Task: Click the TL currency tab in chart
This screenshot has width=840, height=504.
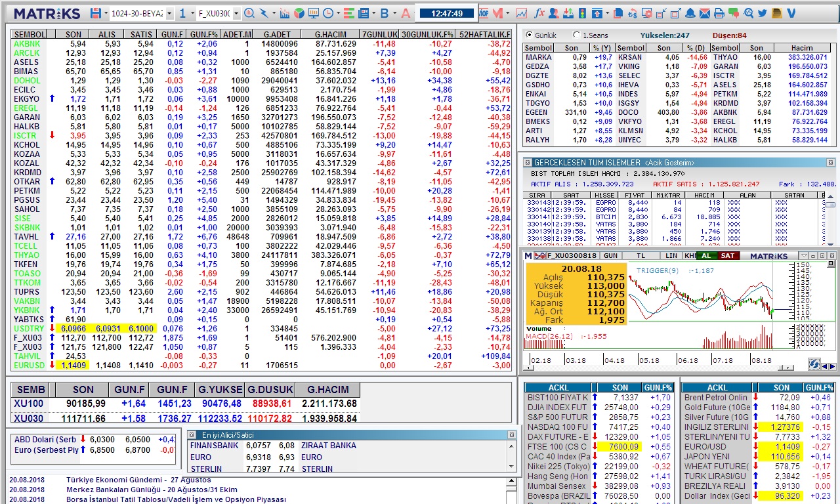Action: 641,255
